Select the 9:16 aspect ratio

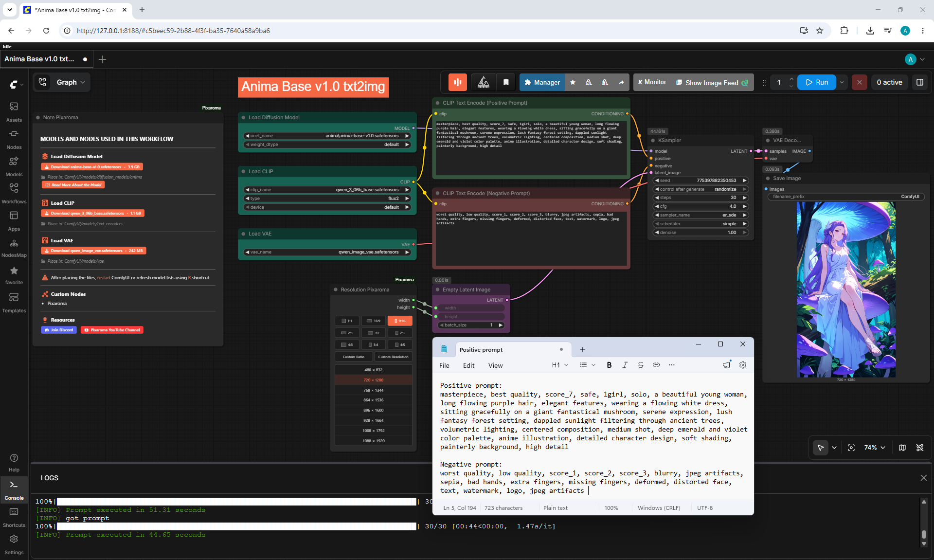pyautogui.click(x=400, y=321)
